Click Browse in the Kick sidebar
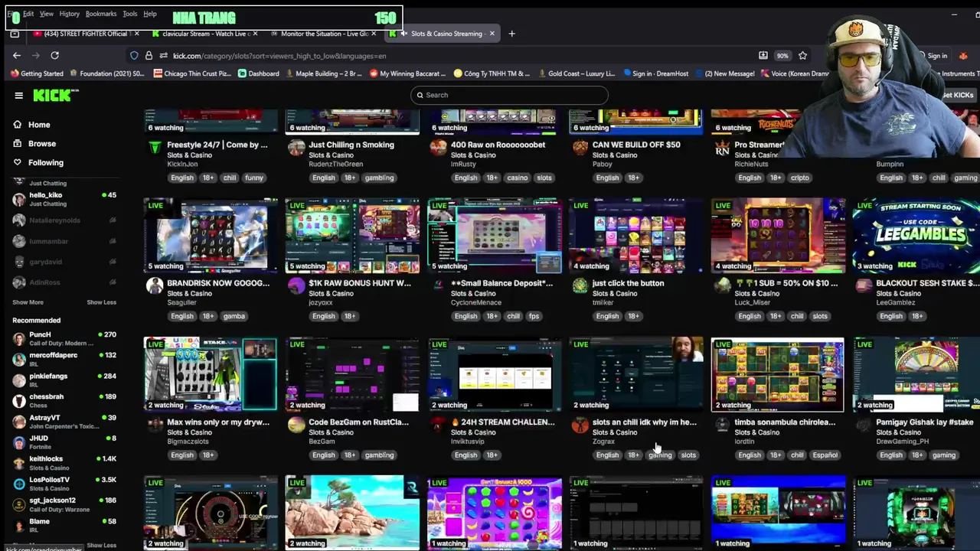The width and height of the screenshot is (980, 551). [x=42, y=144]
